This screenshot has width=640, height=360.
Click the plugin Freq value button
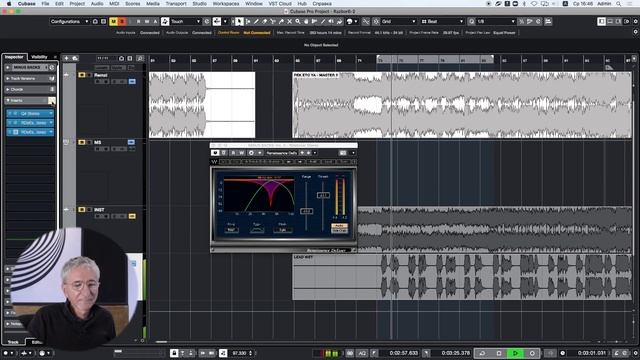coord(231,230)
